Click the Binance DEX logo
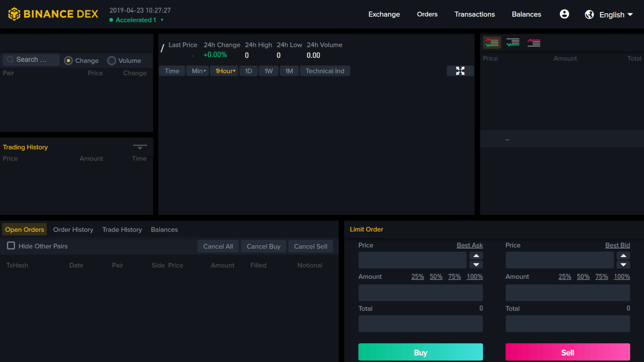This screenshot has height=362, width=644. click(x=53, y=14)
